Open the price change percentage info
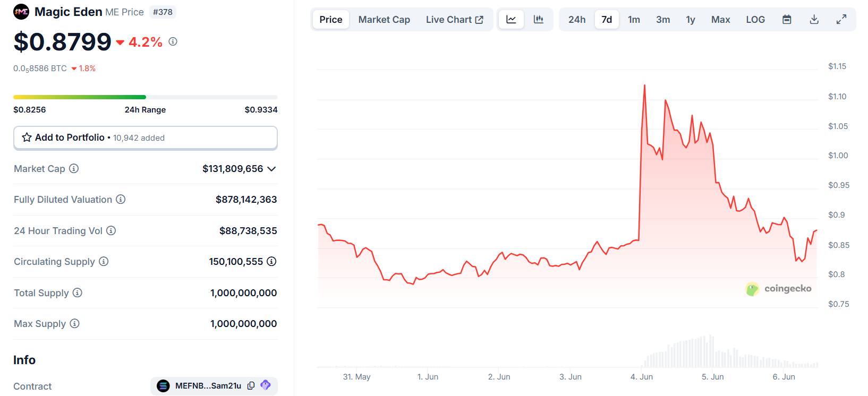Viewport: 868px width, 396px height. [173, 41]
